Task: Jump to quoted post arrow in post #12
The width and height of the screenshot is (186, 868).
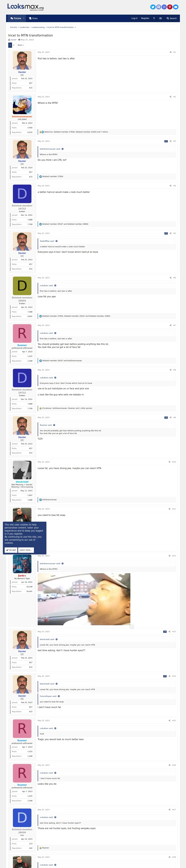Action: coord(62,563)
